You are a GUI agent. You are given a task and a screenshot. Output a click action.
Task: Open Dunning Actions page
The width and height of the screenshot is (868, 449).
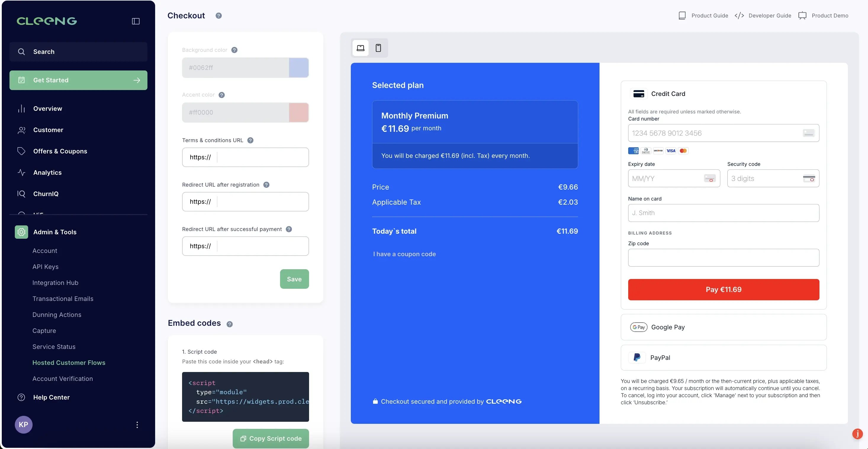pos(57,315)
